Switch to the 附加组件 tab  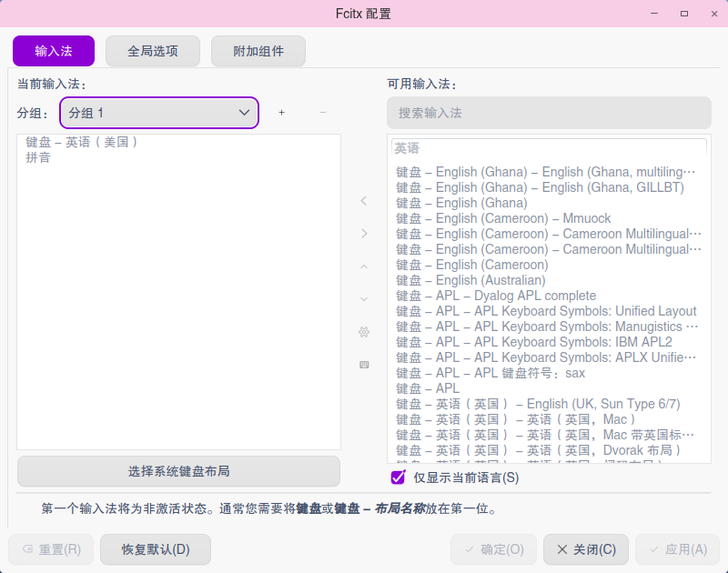[258, 51]
